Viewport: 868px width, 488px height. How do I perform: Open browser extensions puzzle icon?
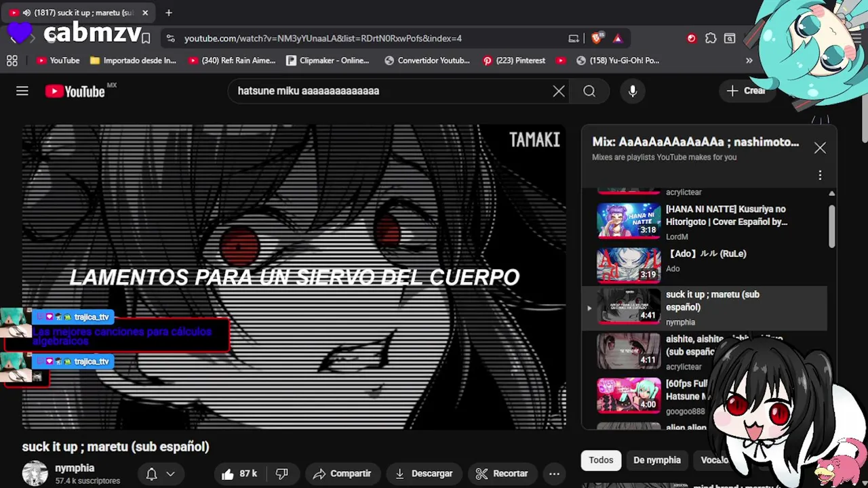pos(711,39)
